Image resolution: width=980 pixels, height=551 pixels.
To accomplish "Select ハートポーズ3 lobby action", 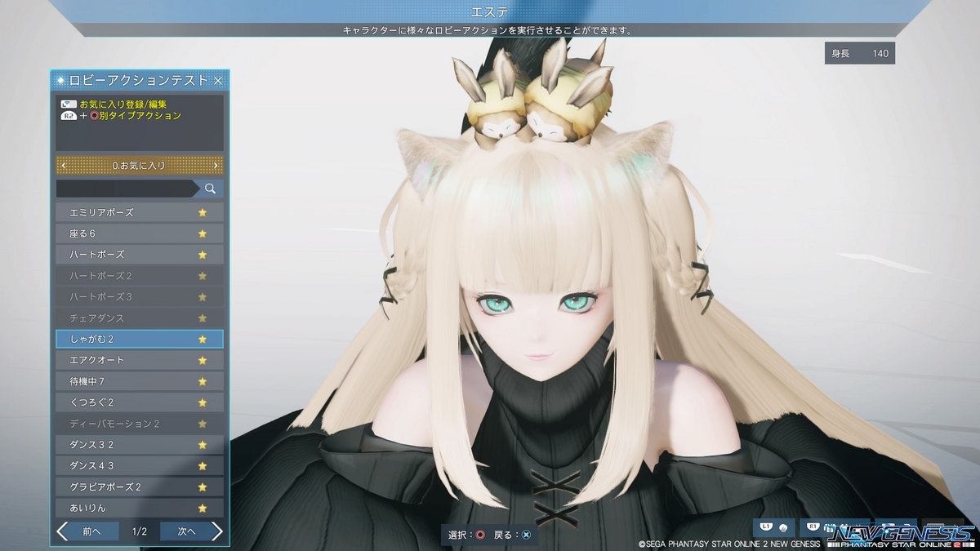I will click(x=140, y=297).
